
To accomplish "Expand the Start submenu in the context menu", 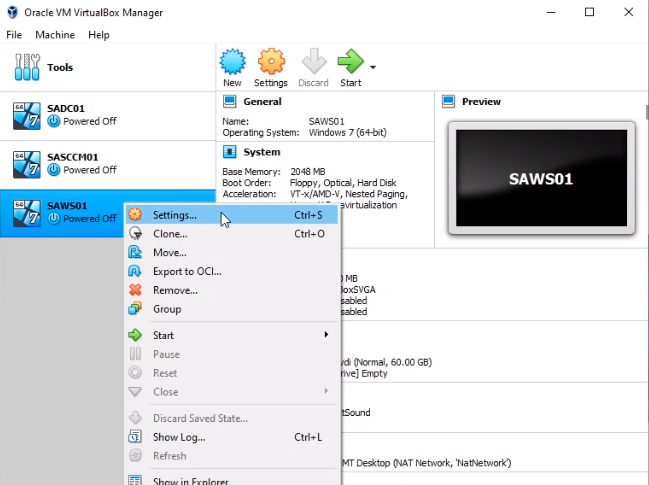I will (x=232, y=335).
